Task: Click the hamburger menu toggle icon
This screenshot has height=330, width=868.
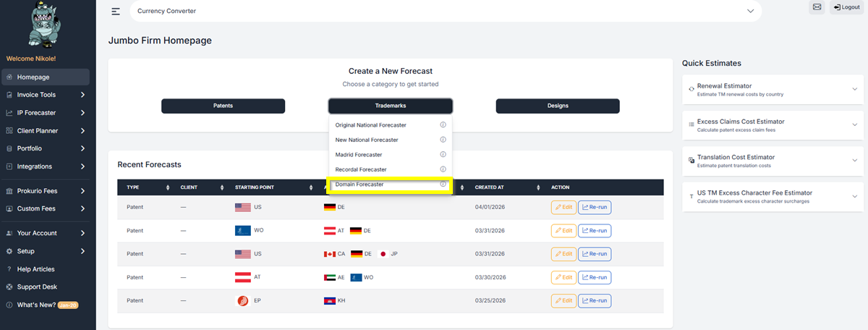Action: tap(116, 11)
